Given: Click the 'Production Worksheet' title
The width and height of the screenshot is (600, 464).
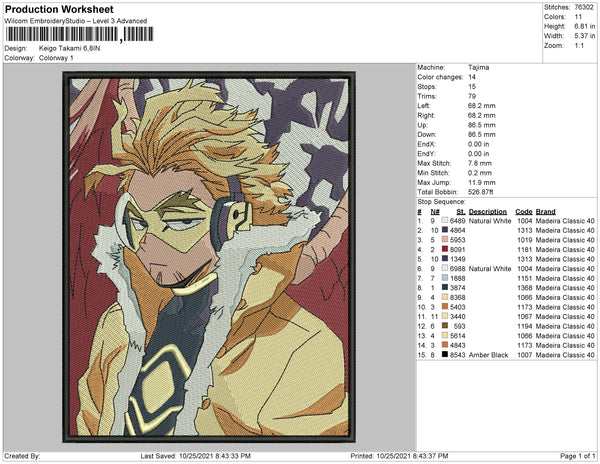Looking at the screenshot, I should [59, 10].
